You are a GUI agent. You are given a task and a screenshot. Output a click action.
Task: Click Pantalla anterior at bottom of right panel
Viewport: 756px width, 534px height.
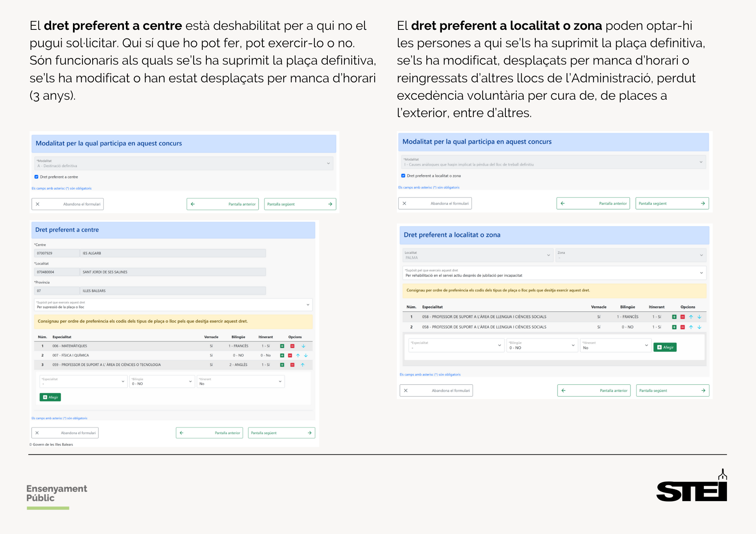594,390
